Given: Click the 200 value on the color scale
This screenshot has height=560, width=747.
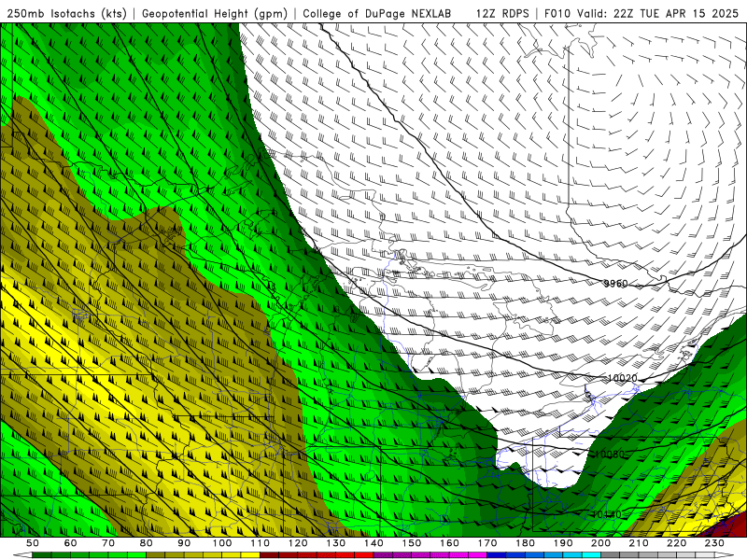Looking at the screenshot, I should [600, 543].
